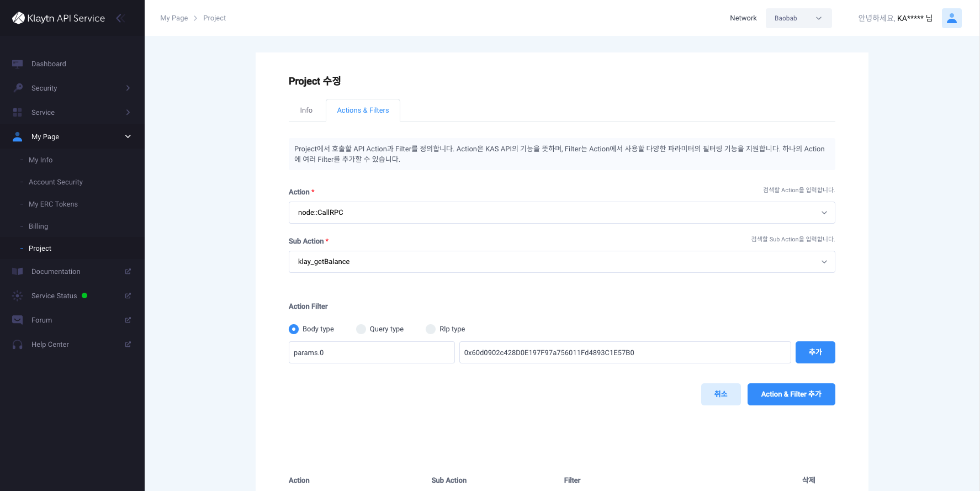Viewport: 980px width, 491px height.
Task: Click the Service Status spinner icon
Action: click(x=18, y=296)
